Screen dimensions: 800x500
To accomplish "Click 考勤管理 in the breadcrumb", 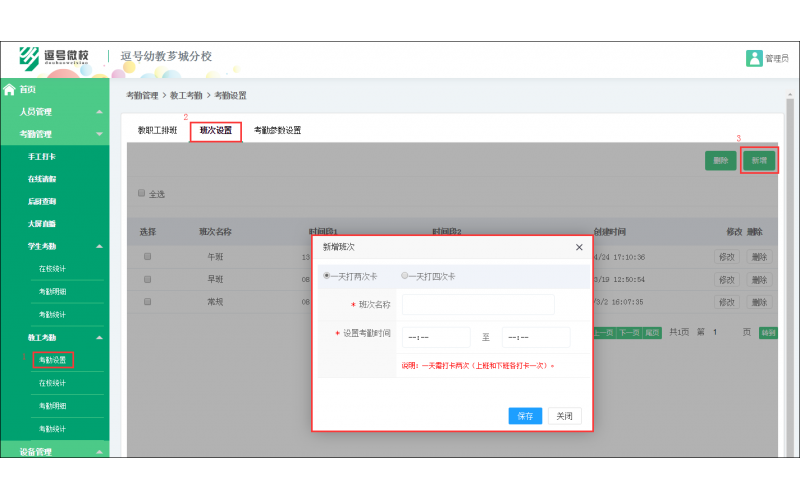I will tap(142, 95).
